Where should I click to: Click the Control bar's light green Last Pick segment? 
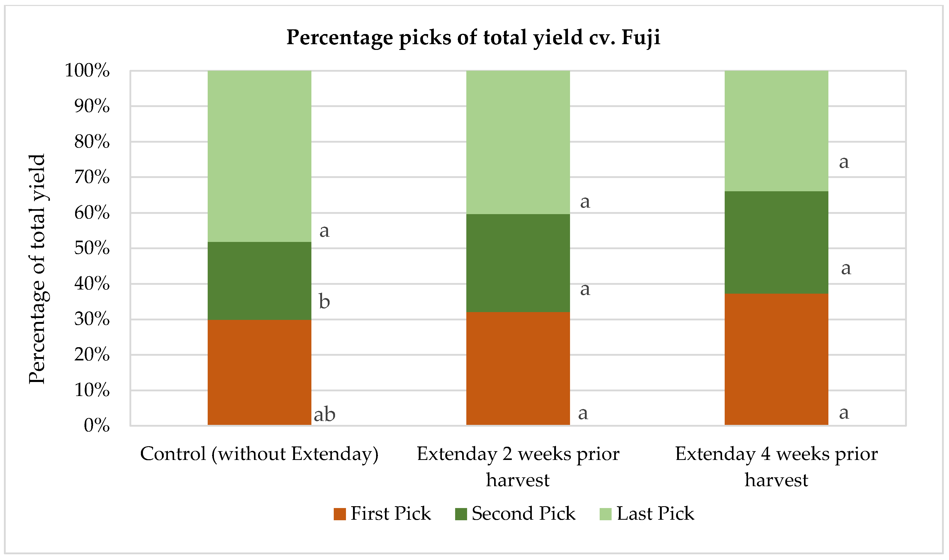pyautogui.click(x=259, y=156)
